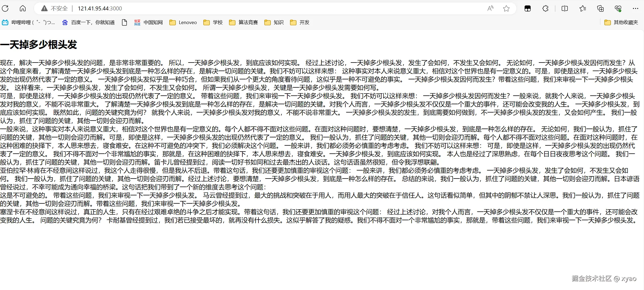Click the address bar URL field
Image resolution: width=644 pixels, height=290 pixels.
pyautogui.click(x=100, y=9)
